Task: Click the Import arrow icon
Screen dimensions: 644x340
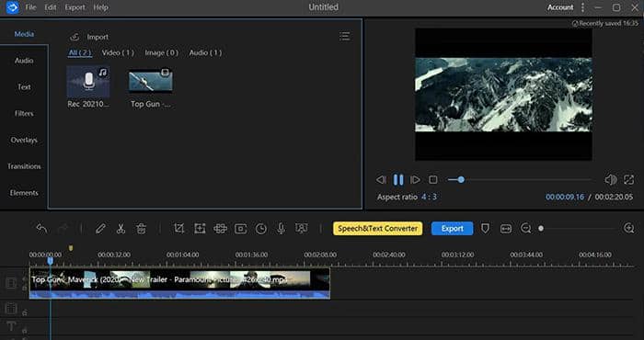Action: [x=75, y=37]
